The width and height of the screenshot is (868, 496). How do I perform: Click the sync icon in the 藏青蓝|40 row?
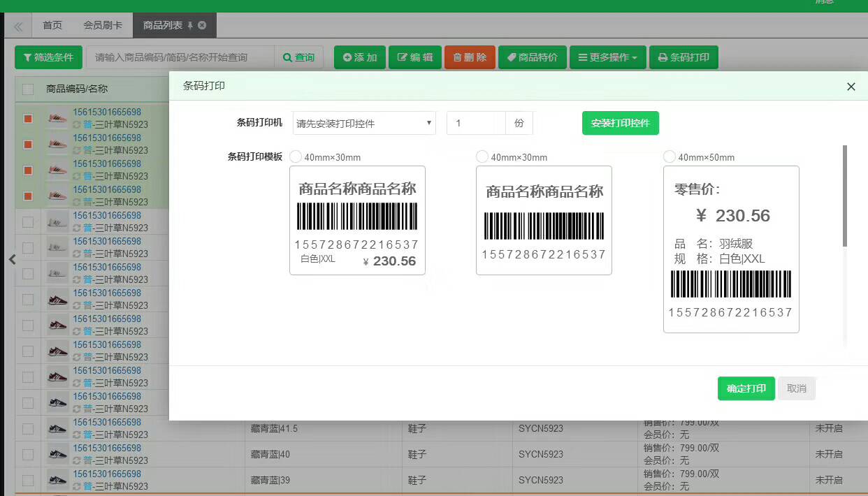(77, 460)
